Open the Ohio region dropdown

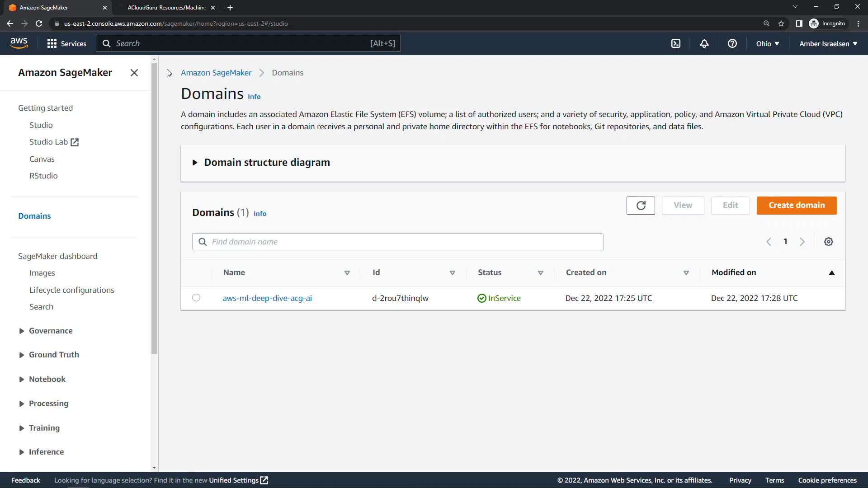pos(768,44)
